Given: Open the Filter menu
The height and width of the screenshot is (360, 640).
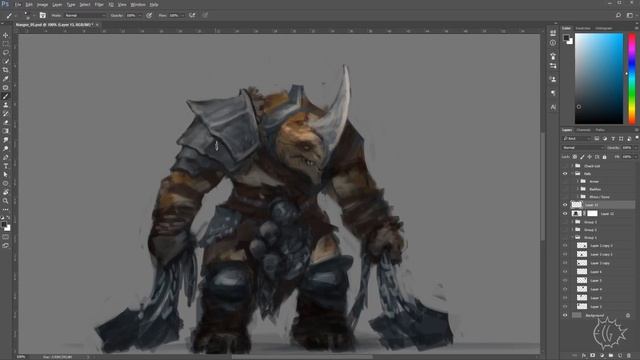Looking at the screenshot, I should (99, 4).
